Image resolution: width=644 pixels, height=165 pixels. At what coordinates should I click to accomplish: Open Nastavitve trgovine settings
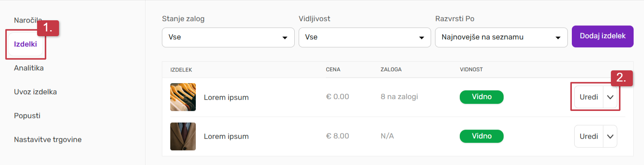(x=47, y=140)
